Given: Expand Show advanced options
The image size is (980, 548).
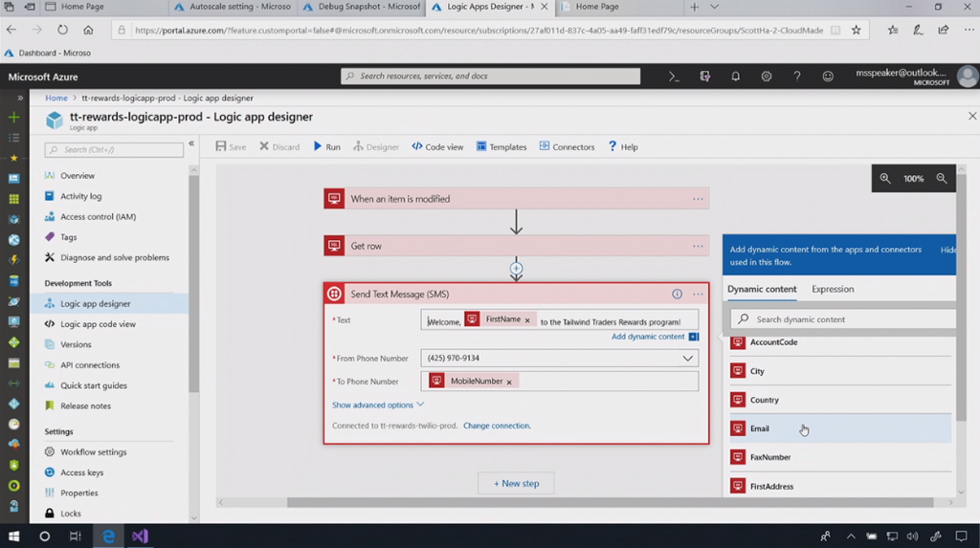Looking at the screenshot, I should point(378,406).
